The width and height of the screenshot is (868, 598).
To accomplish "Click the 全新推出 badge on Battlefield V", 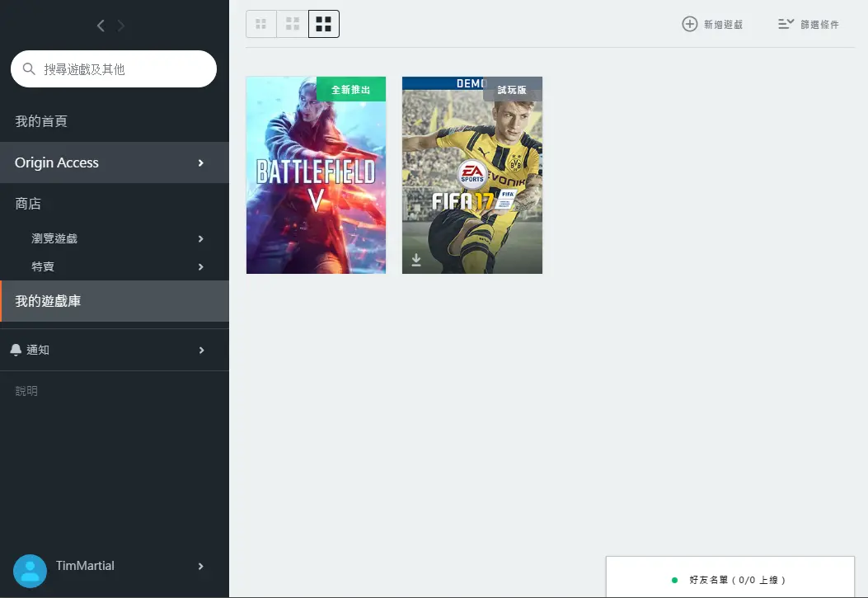I will tap(351, 89).
